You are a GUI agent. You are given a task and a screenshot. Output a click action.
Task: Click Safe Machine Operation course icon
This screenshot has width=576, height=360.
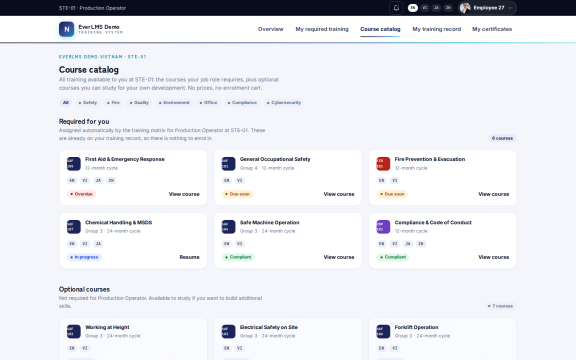pyautogui.click(x=228, y=227)
